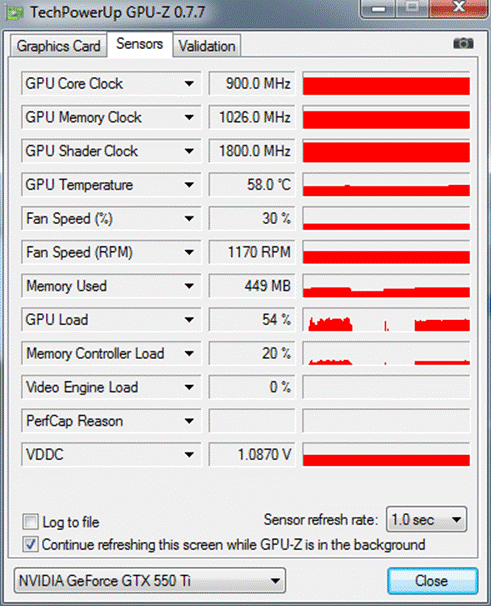This screenshot has width=491, height=606.
Task: Click the GPU Temperature red graph
Action: click(x=386, y=185)
